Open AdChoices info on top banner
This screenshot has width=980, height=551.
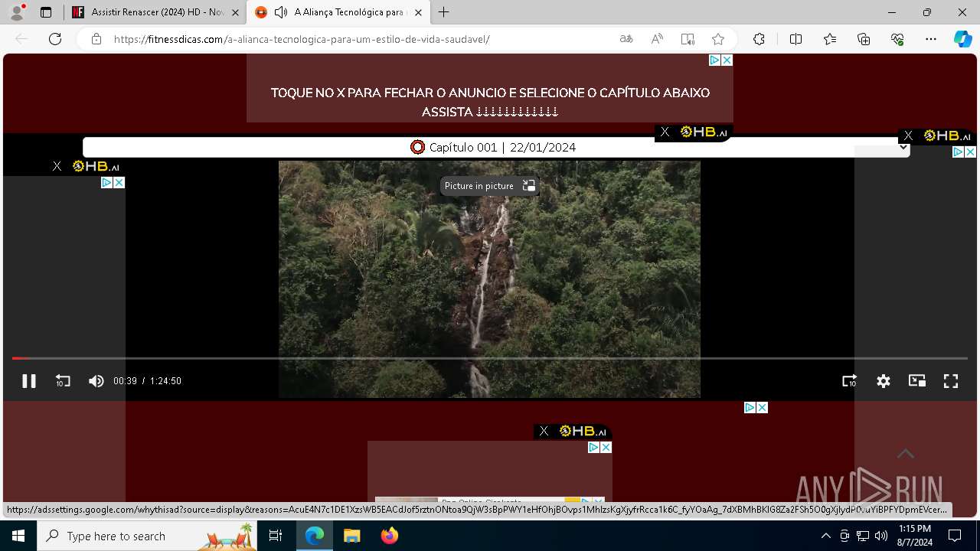pyautogui.click(x=714, y=60)
